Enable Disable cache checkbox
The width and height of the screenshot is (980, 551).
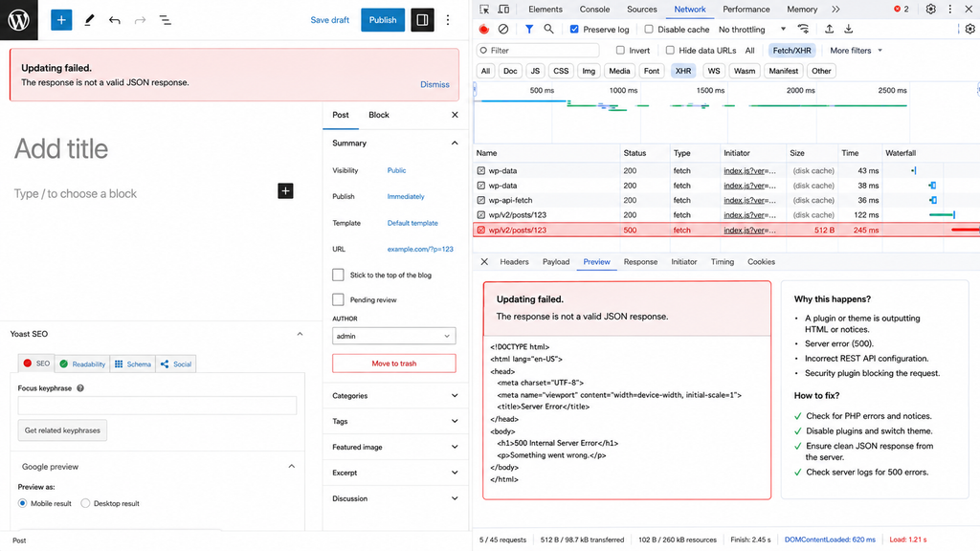649,30
